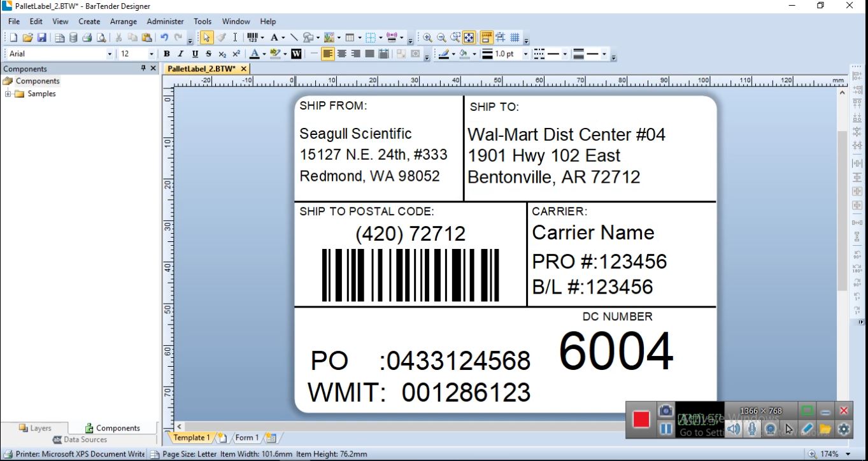Screen dimensions: 868x461
Task: Save the label with the floppy disk icon
Action: point(41,38)
